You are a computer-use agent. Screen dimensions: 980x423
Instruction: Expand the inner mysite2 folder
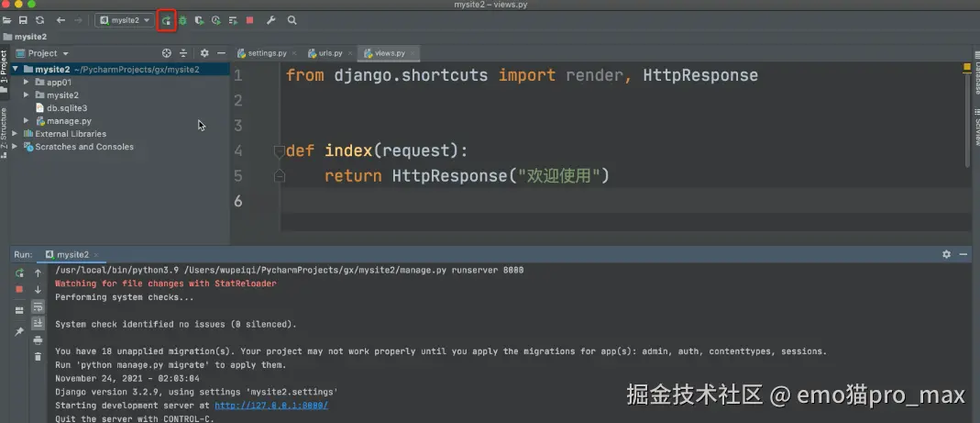(27, 95)
